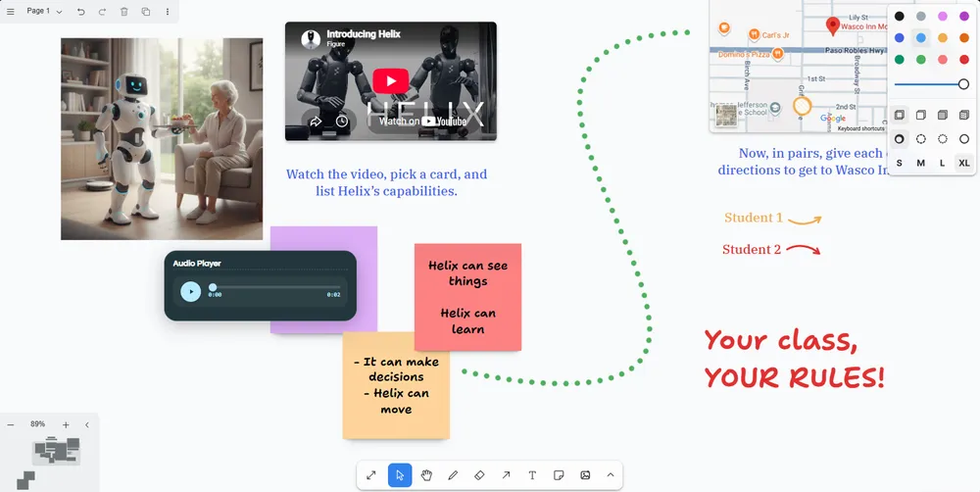Screen dimensions: 980x492
Task: Select the solid fill style
Action: pos(943,115)
